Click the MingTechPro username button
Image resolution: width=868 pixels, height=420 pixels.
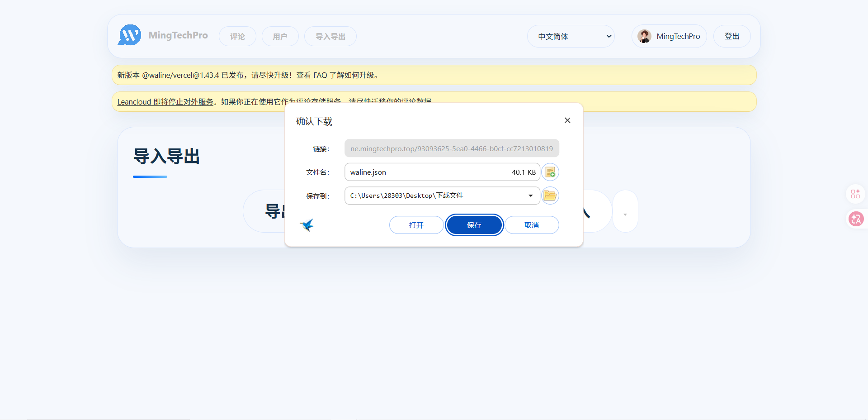669,36
